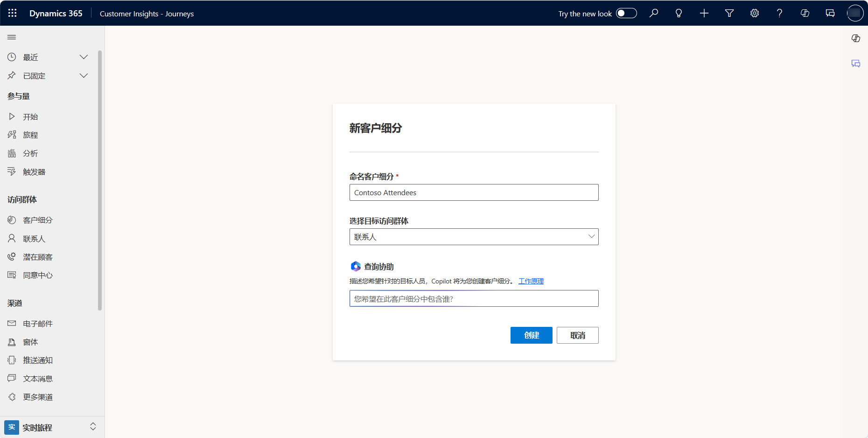Click the 已固定 pin icon
Screen dimensions: 868x438
[x=12, y=76]
